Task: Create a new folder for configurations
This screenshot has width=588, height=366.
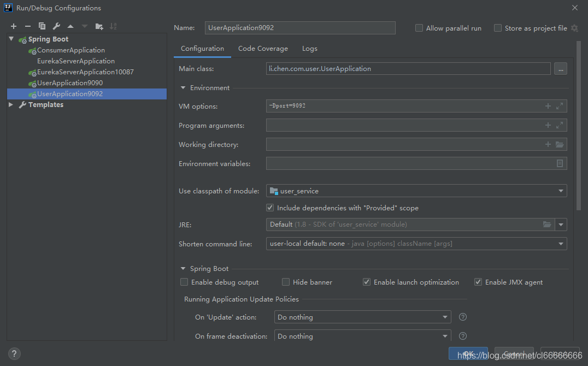Action: click(x=99, y=26)
